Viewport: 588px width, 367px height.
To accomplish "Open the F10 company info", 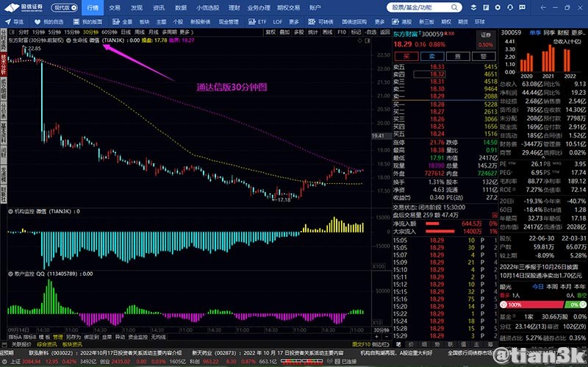I will [342, 32].
